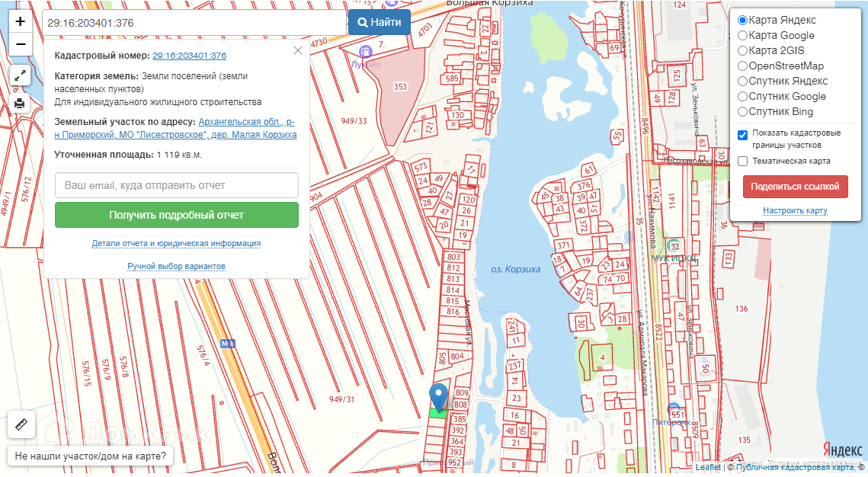Click the Pyaterochka store icon

(673, 409)
